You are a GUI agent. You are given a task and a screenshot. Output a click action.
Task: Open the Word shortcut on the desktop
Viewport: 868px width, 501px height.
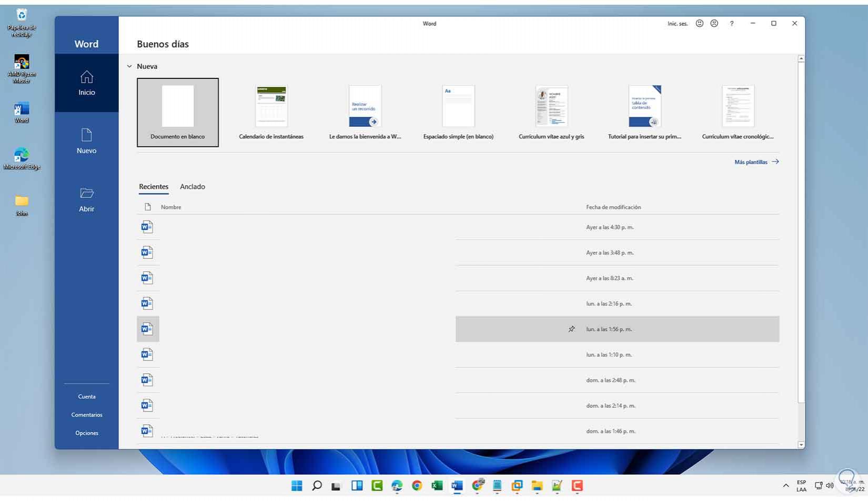pyautogui.click(x=22, y=113)
